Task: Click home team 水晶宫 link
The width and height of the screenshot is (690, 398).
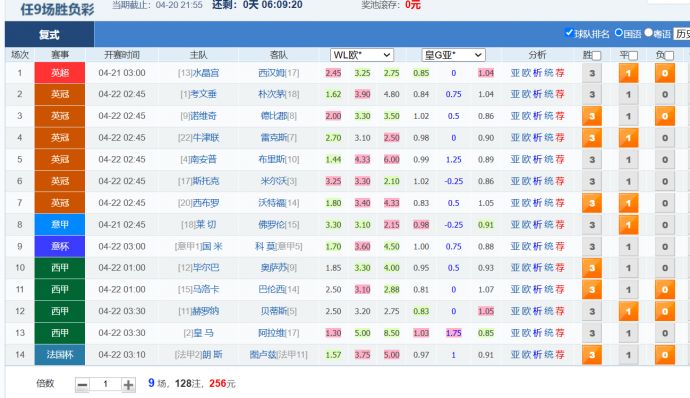Action: tap(206, 73)
